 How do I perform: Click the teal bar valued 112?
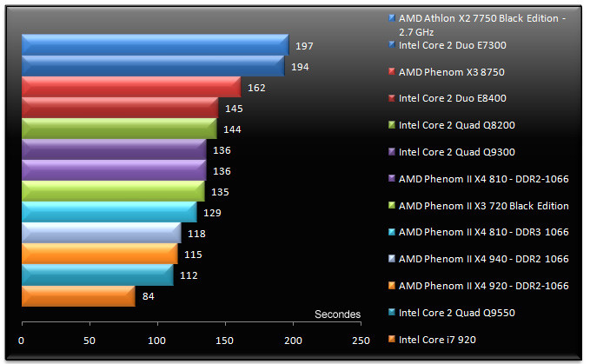[98, 275]
